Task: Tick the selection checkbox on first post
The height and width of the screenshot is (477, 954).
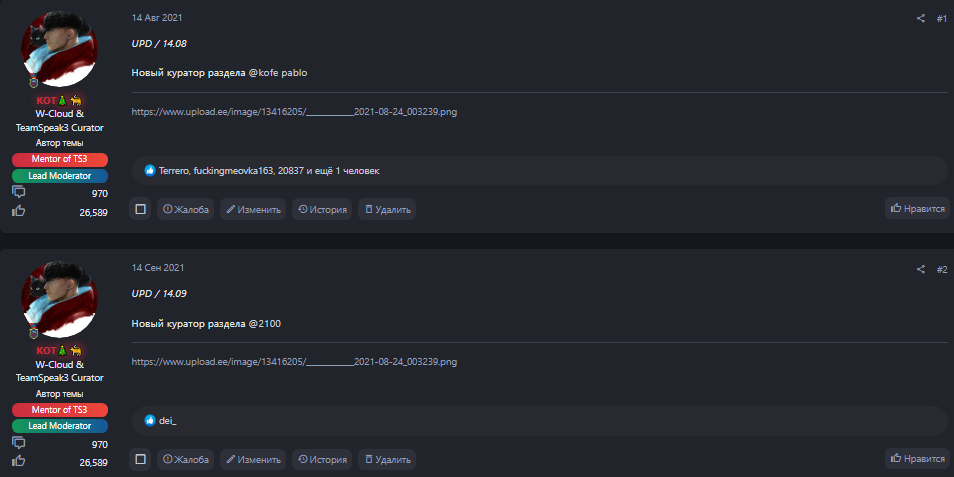Action: 141,209
